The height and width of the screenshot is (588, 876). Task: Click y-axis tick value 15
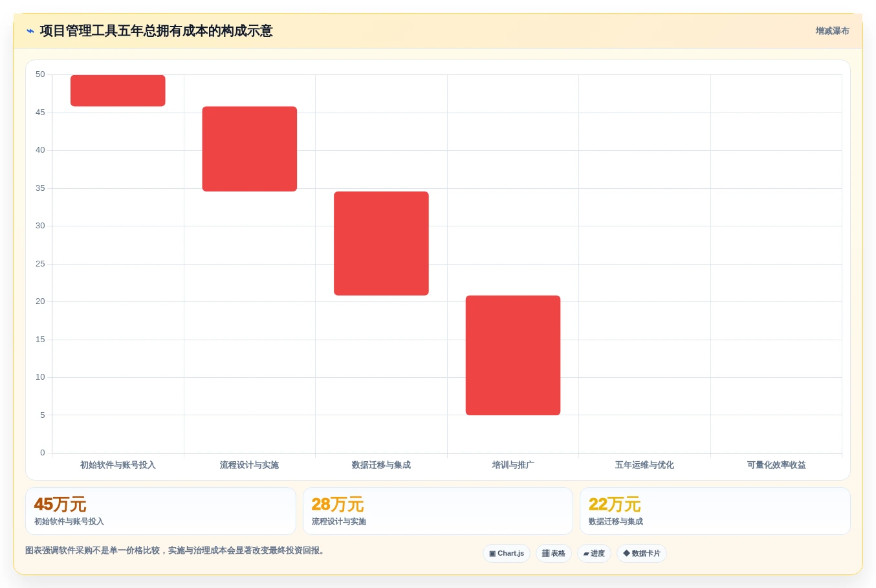tap(40, 340)
